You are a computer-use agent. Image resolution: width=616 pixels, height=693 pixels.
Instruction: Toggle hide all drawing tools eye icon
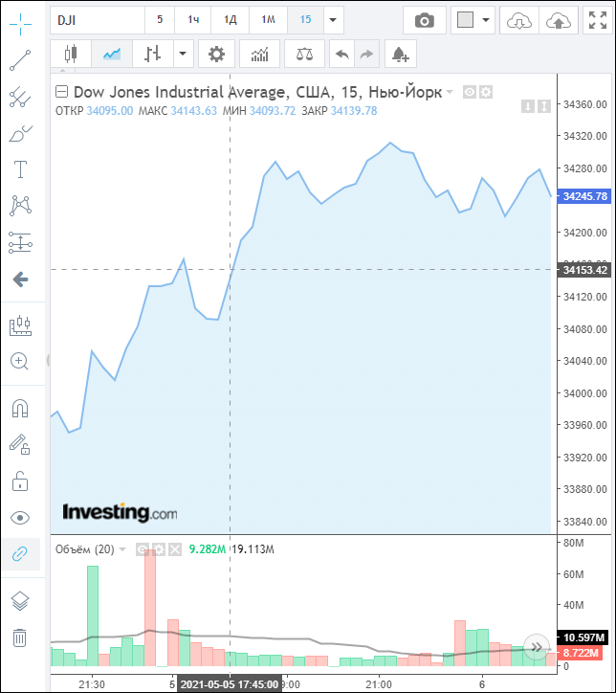pyautogui.click(x=20, y=518)
